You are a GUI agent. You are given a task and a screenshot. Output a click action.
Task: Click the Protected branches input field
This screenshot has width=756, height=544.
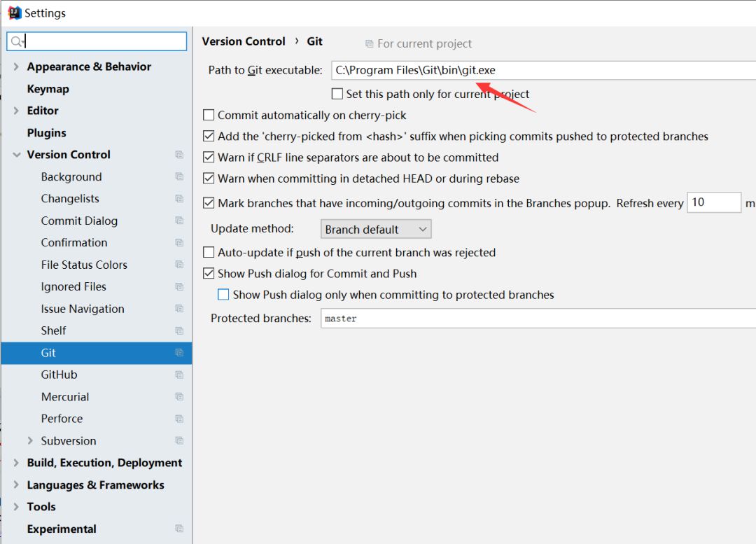pos(538,319)
